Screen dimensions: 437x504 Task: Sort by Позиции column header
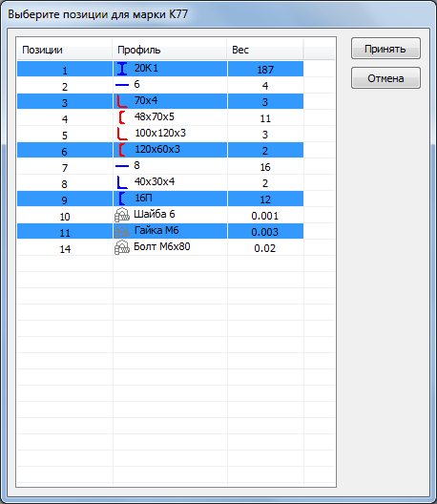coord(64,50)
